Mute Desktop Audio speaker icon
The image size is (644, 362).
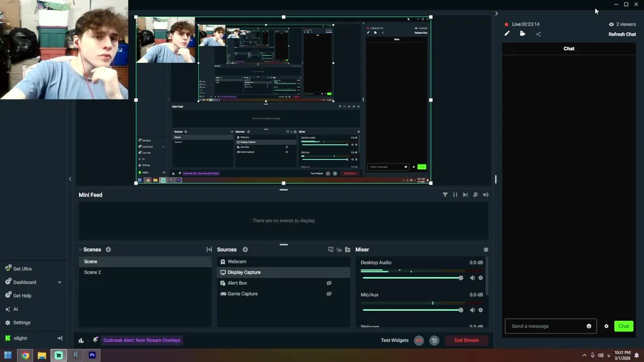[472, 278]
